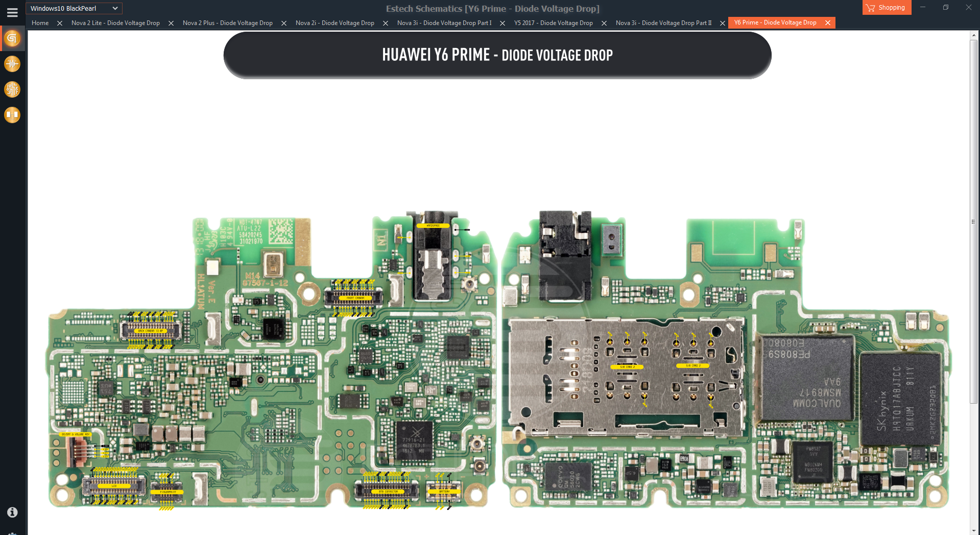Close the Y6 Prime tab

click(x=828, y=22)
